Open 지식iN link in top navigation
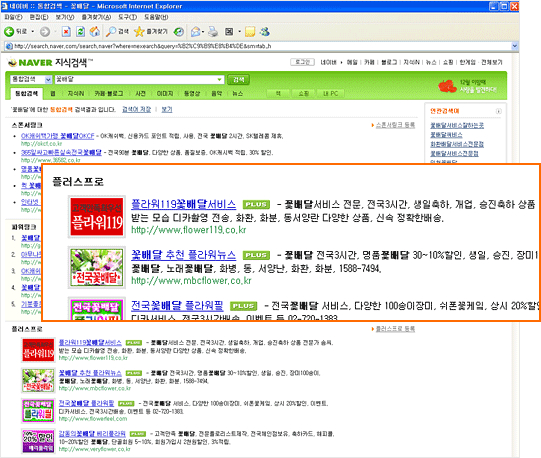 click(411, 62)
